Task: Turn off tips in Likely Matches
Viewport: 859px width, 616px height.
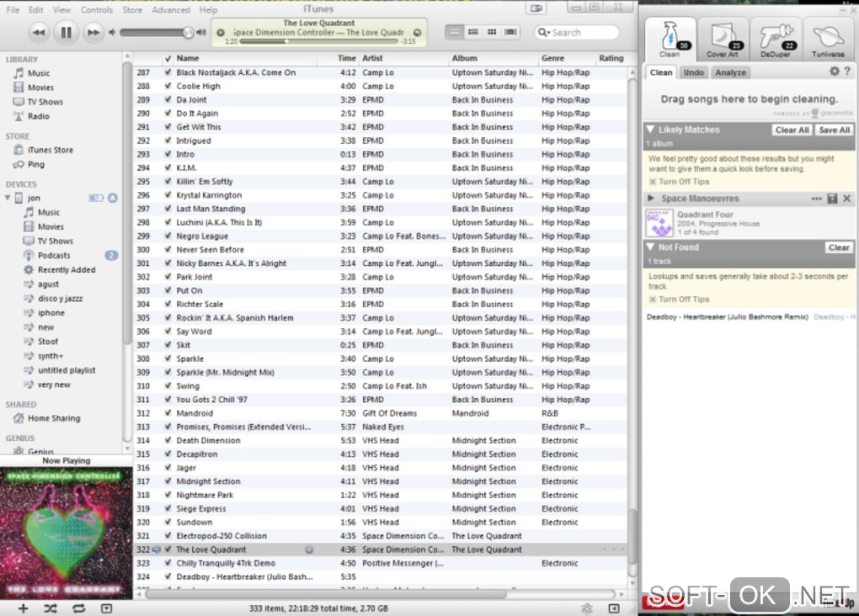Action: pyautogui.click(x=680, y=182)
